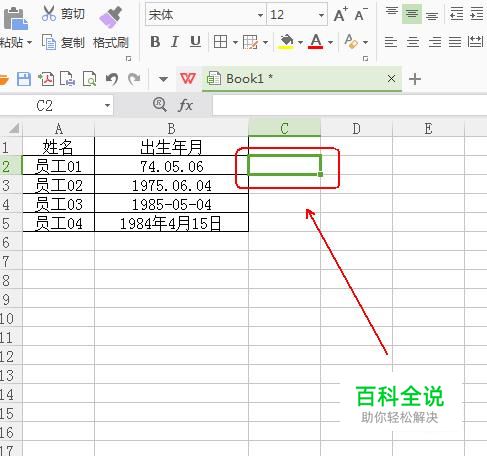Click the Copy (复制) icon
This screenshot has width=487, height=456.
coord(49,42)
